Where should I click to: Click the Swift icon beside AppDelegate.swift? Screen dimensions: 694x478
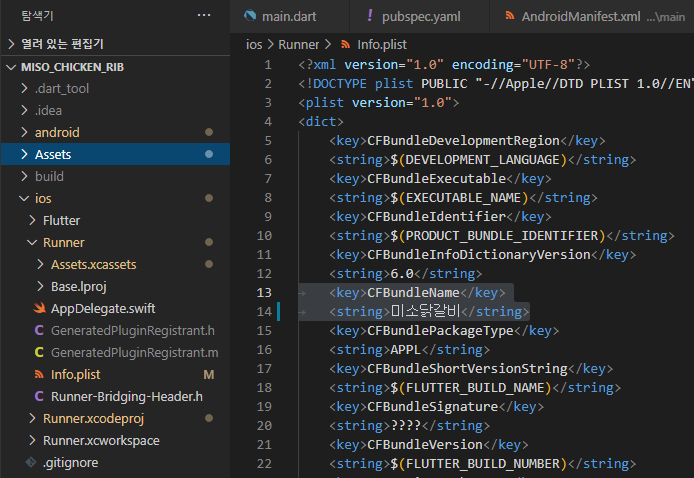pos(39,308)
